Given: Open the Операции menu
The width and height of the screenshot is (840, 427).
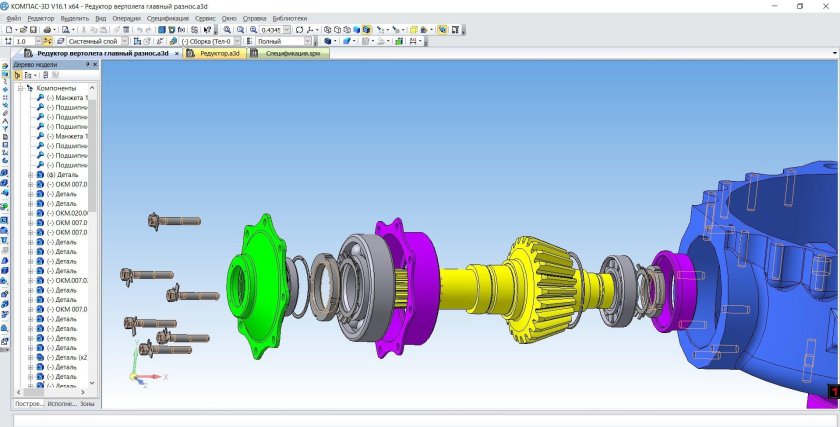Looking at the screenshot, I should 126,18.
